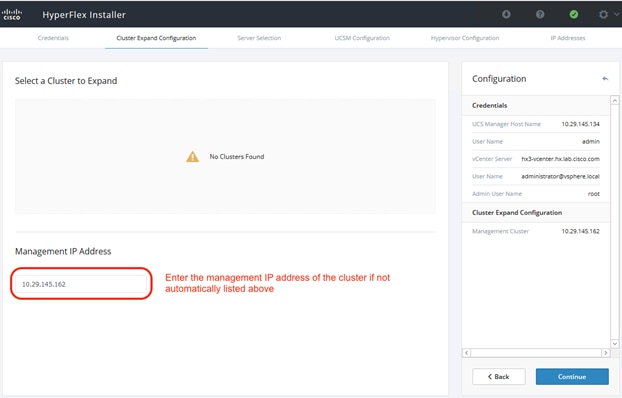Screen dimensions: 622x398
Task: Select the Cluster Expand Configuration tab
Action: (156, 38)
